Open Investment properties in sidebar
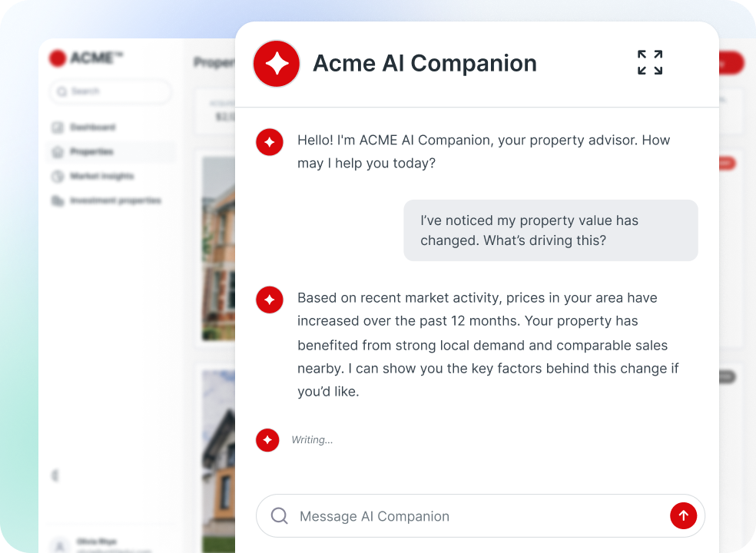 pyautogui.click(x=115, y=201)
